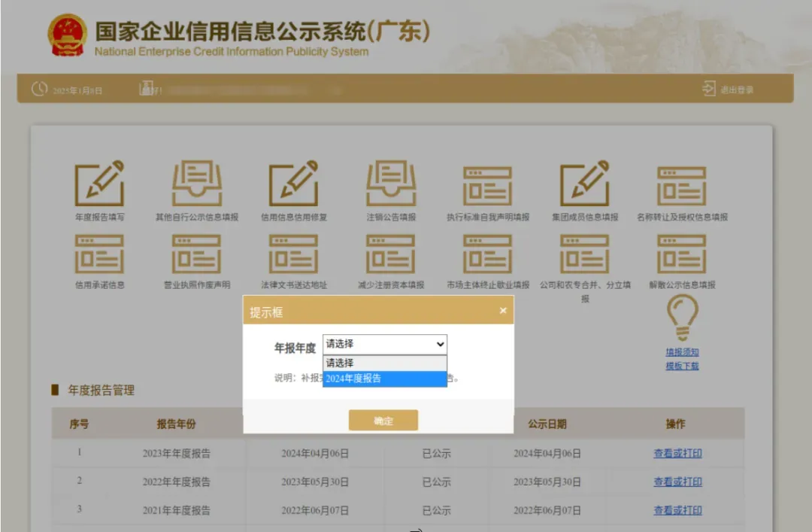Click 退出登录 in the top bar
Image resolution: width=812 pixels, height=532 pixels.
[x=729, y=90]
